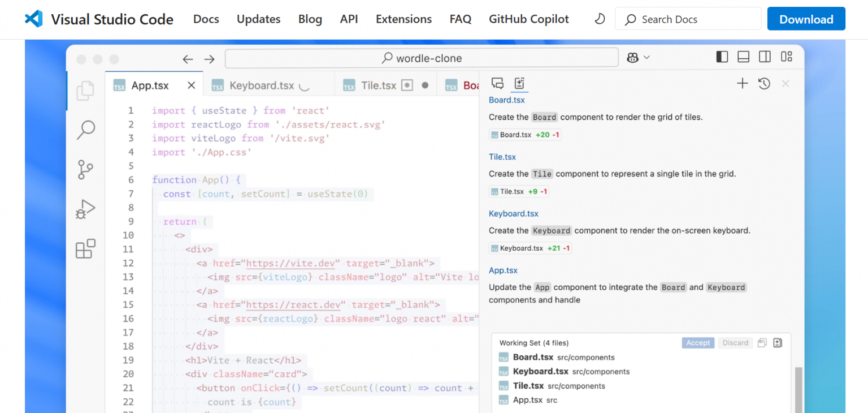
Task: Start a new chat with the plus icon
Action: click(x=742, y=83)
